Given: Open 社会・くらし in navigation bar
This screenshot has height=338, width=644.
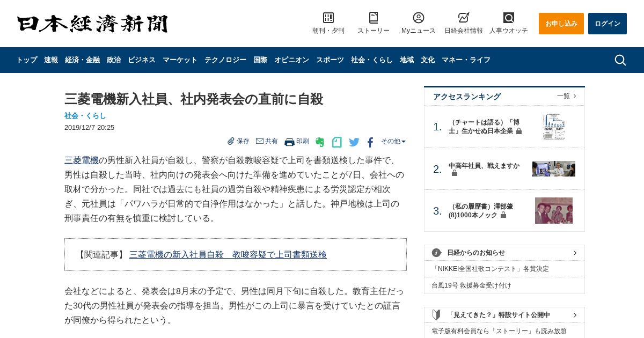Looking at the screenshot, I should pos(372,60).
